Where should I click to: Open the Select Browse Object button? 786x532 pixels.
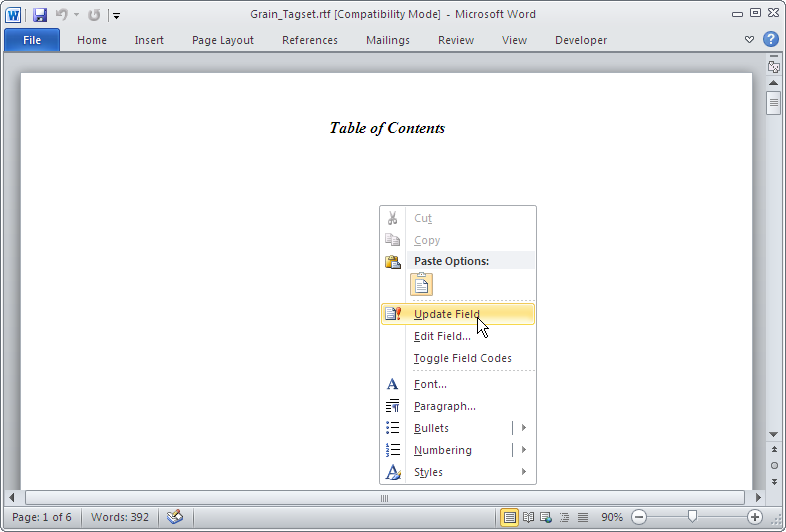(774, 466)
